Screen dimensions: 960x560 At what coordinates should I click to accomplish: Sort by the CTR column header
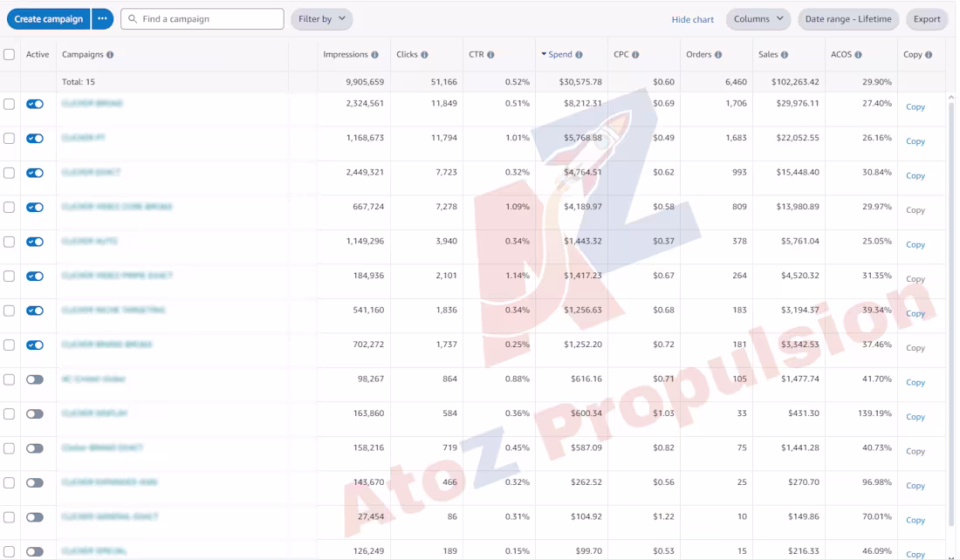[477, 54]
